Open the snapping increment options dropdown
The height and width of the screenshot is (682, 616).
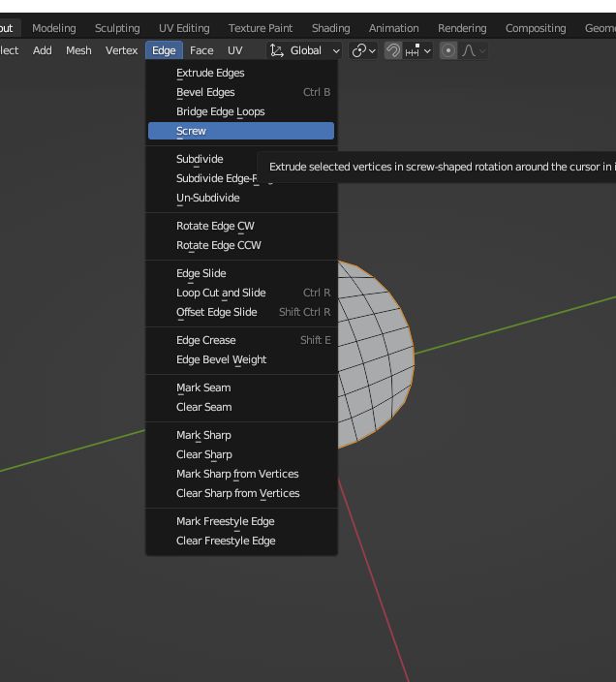pyautogui.click(x=417, y=51)
